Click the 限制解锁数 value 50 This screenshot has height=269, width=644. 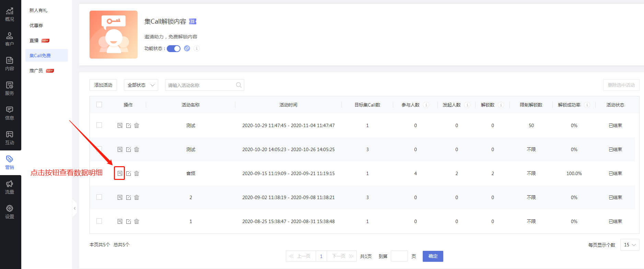(531, 125)
